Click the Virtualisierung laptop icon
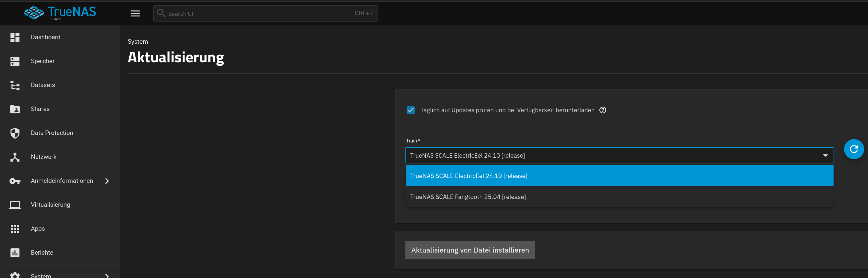The image size is (868, 278). coord(15,205)
